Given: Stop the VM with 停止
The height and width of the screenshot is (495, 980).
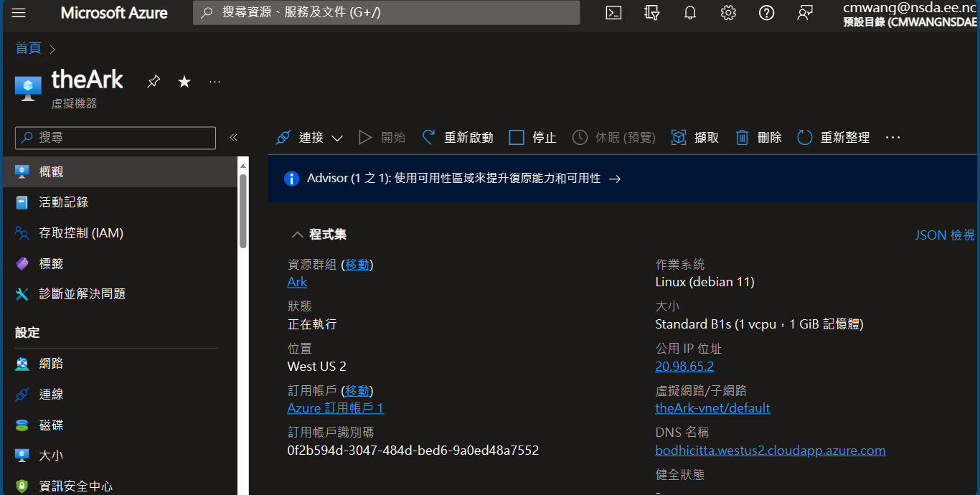Looking at the screenshot, I should tap(532, 138).
